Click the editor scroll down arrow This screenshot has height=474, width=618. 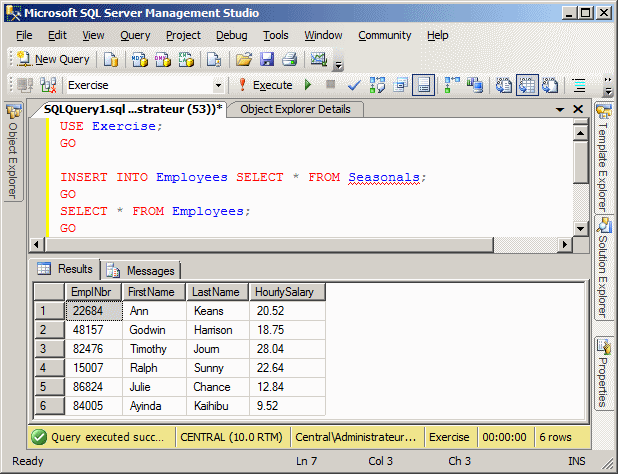[x=581, y=228]
